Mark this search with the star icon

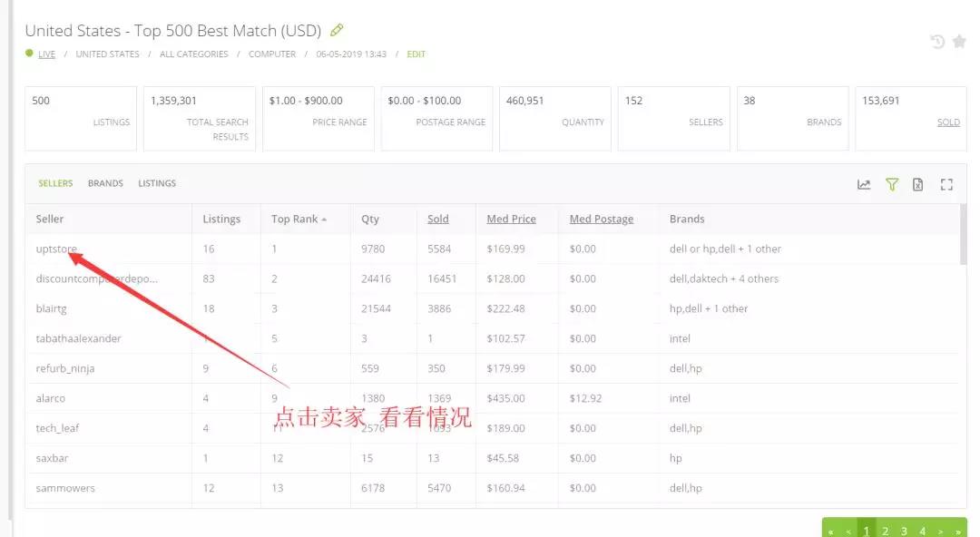959,42
